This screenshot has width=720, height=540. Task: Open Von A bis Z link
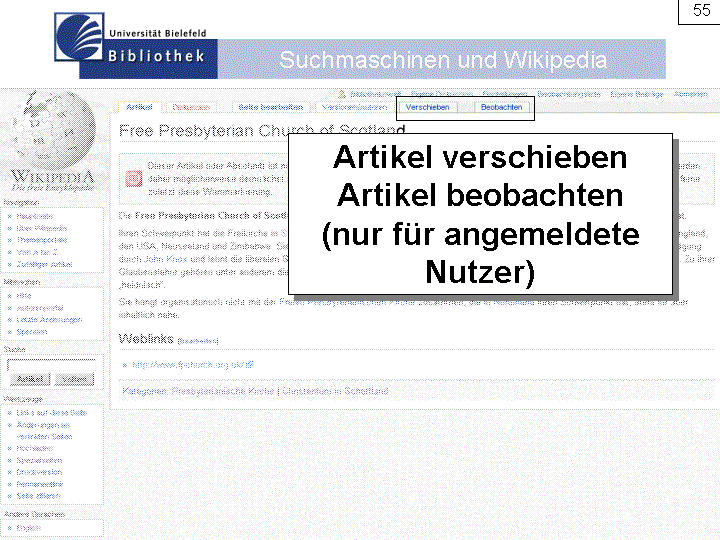click(37, 252)
